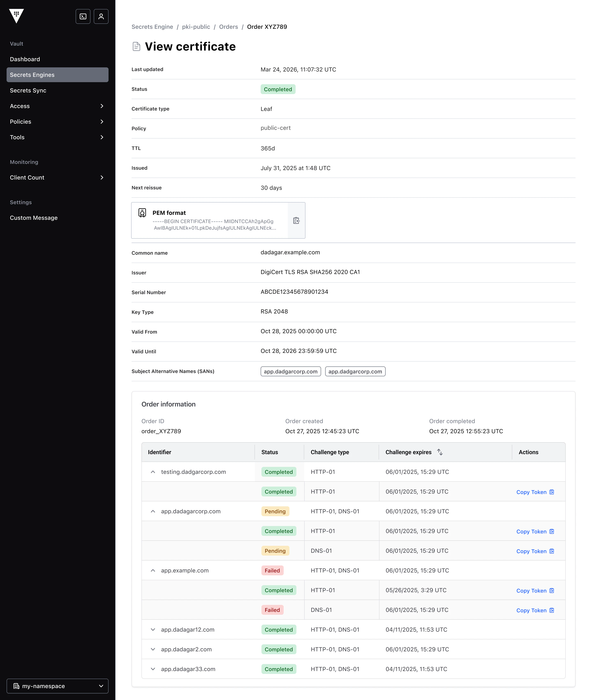Open the user profile icon

pyautogui.click(x=101, y=16)
